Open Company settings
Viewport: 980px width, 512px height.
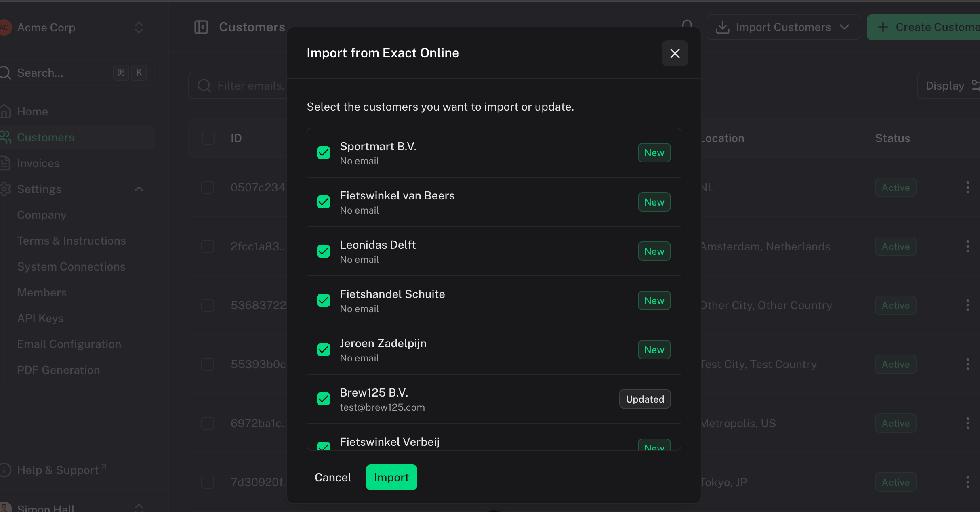pyautogui.click(x=42, y=215)
